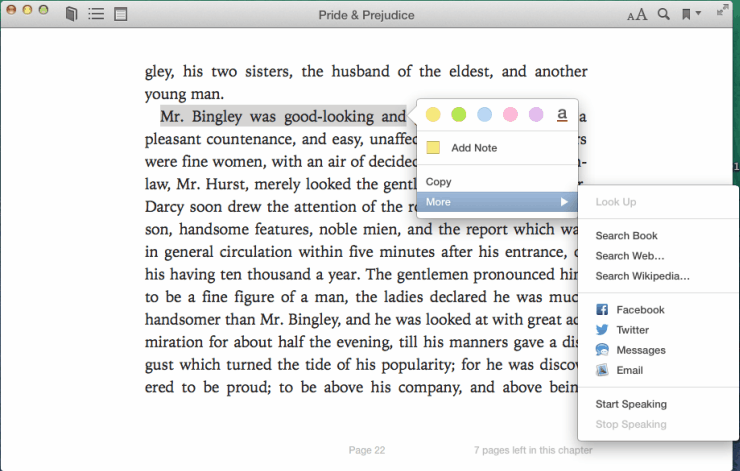The image size is (740, 471).
Task: Choose Start Speaking
Action: click(x=631, y=404)
